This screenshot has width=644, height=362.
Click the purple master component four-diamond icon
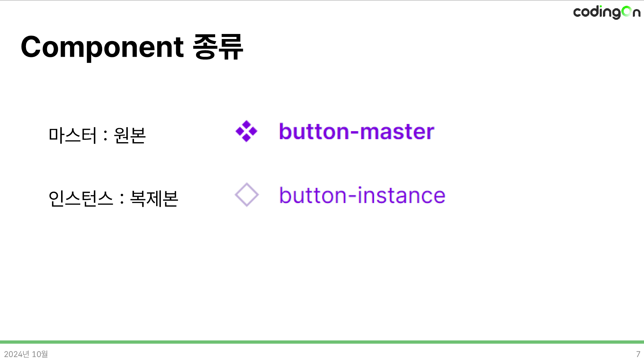[246, 131]
